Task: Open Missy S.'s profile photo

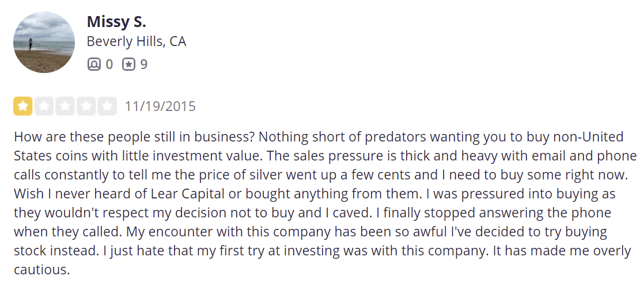Action: tap(44, 43)
